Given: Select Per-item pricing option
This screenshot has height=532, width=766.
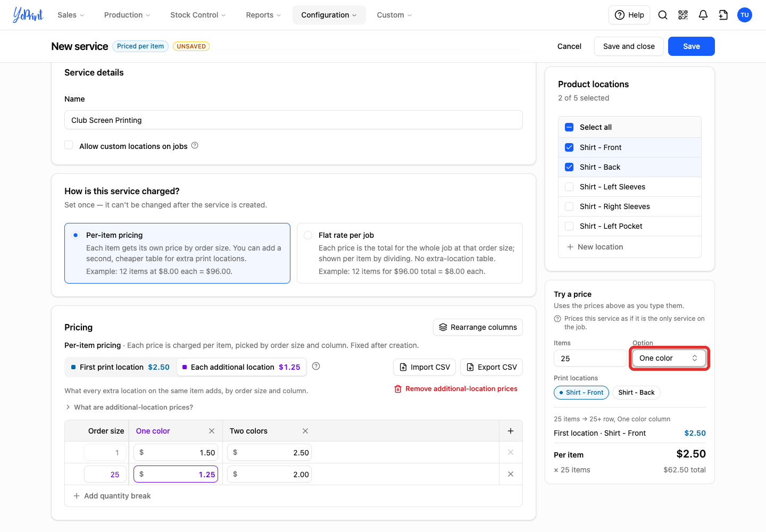Looking at the screenshot, I should [177, 253].
